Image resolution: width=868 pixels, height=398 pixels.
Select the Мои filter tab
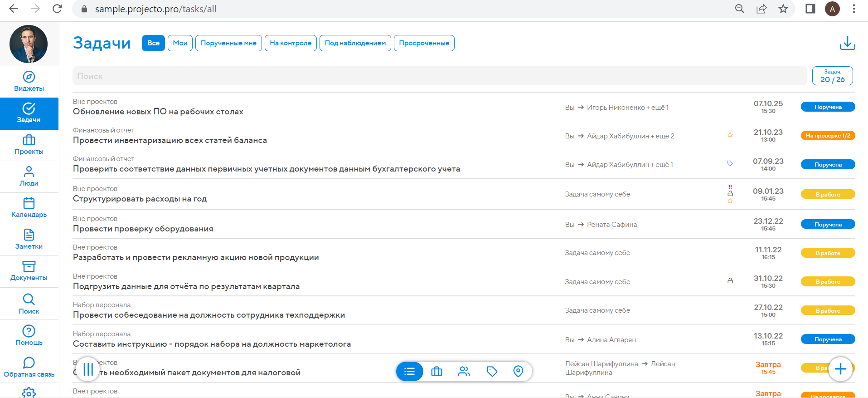coord(180,43)
